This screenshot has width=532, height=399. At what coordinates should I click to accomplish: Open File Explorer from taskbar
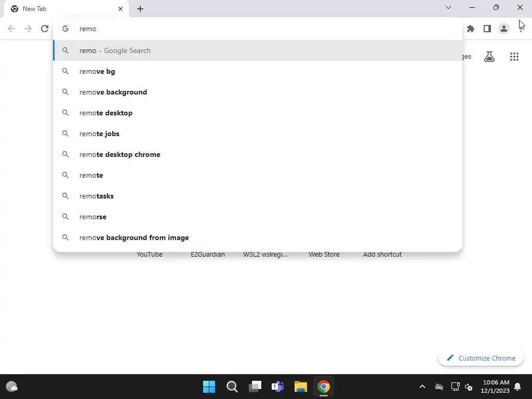click(x=301, y=387)
